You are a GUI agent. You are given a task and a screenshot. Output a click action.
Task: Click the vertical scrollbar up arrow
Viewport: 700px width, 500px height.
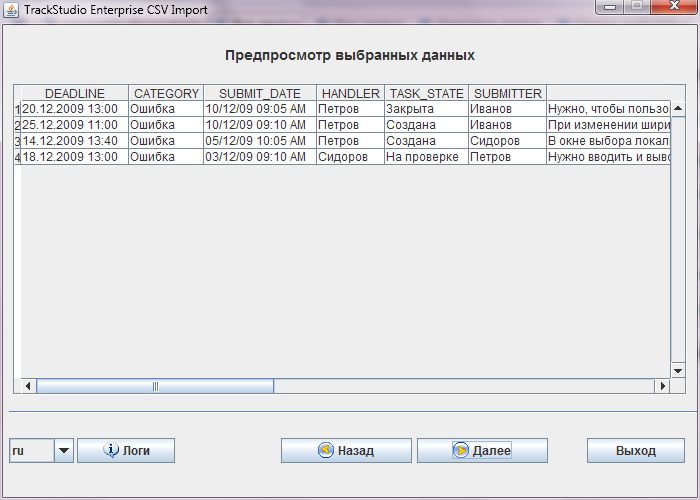tap(677, 108)
